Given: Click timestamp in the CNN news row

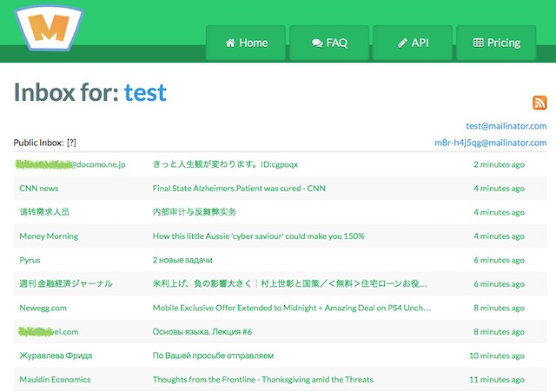Looking at the screenshot, I should [499, 189].
